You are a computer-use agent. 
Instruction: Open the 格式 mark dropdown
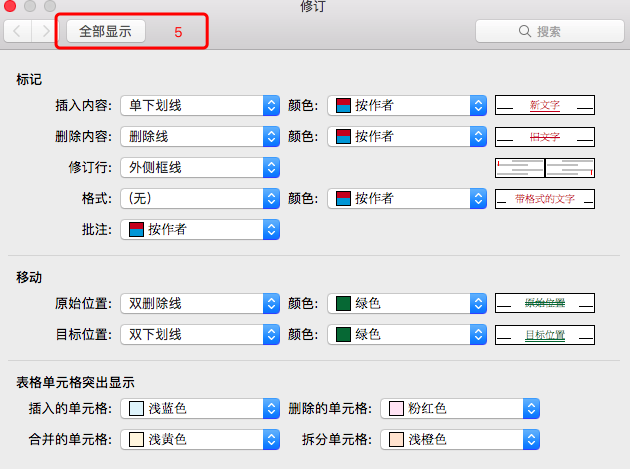(x=199, y=198)
